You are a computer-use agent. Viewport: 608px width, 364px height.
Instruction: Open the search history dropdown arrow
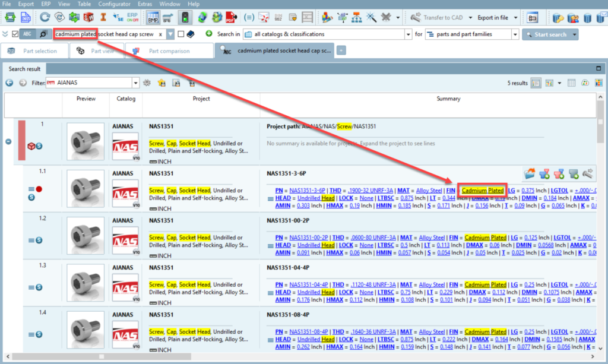pyautogui.click(x=170, y=34)
